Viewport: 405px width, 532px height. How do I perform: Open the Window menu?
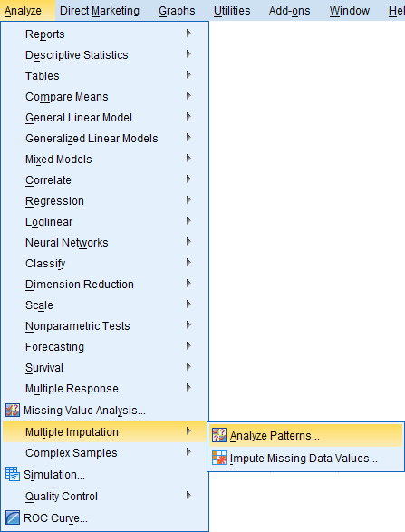tap(350, 11)
